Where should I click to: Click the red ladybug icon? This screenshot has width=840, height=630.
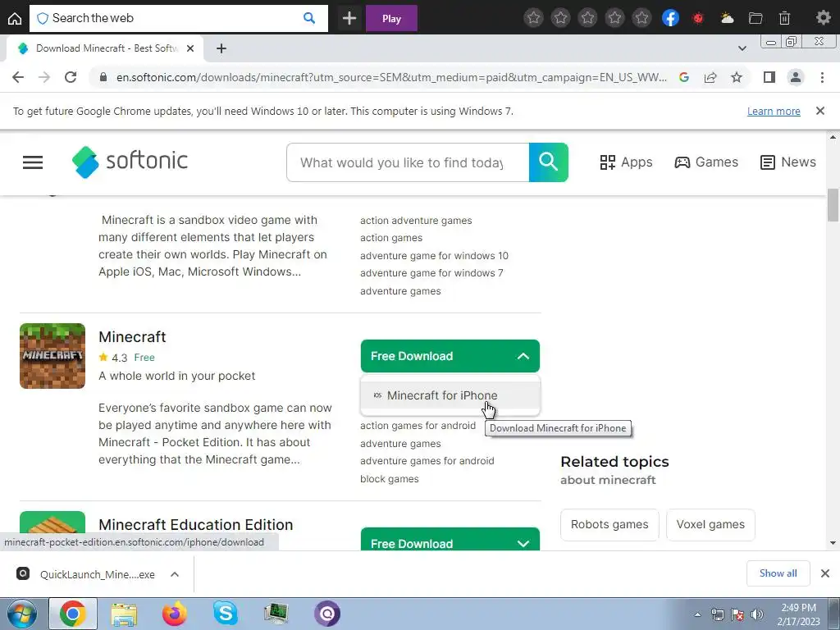(x=697, y=18)
